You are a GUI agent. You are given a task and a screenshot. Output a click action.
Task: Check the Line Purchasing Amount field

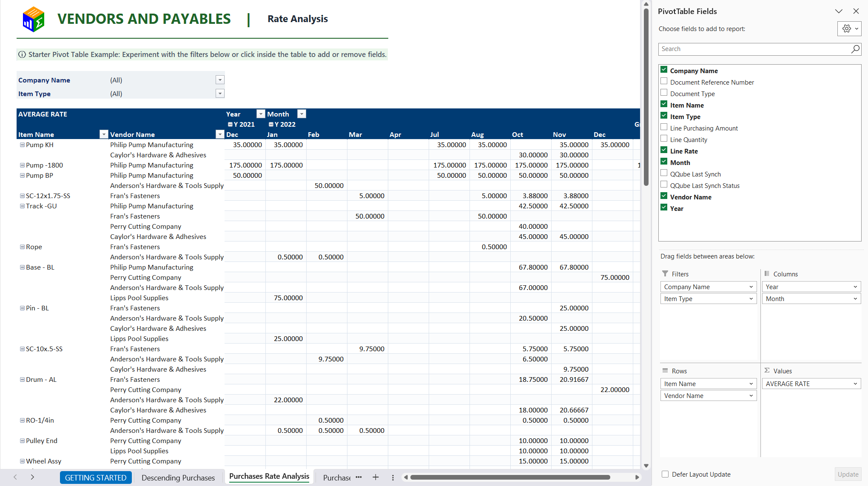point(664,127)
